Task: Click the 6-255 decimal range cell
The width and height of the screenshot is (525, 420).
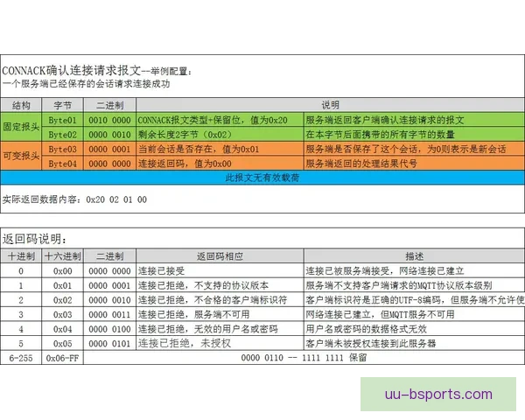Action: coord(21,358)
